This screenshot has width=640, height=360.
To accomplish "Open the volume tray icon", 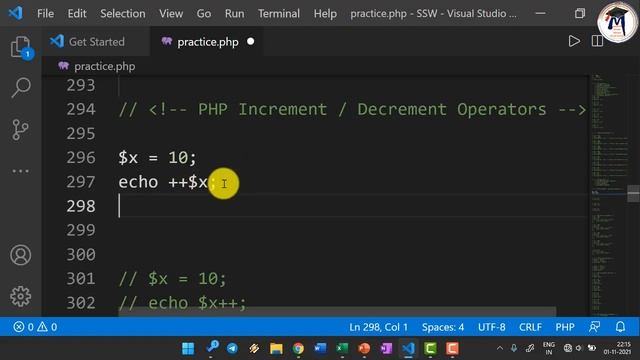I will pos(578,348).
